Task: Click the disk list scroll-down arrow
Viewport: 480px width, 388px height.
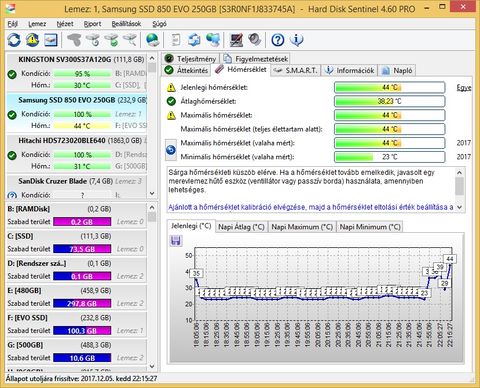Action: tap(152, 193)
